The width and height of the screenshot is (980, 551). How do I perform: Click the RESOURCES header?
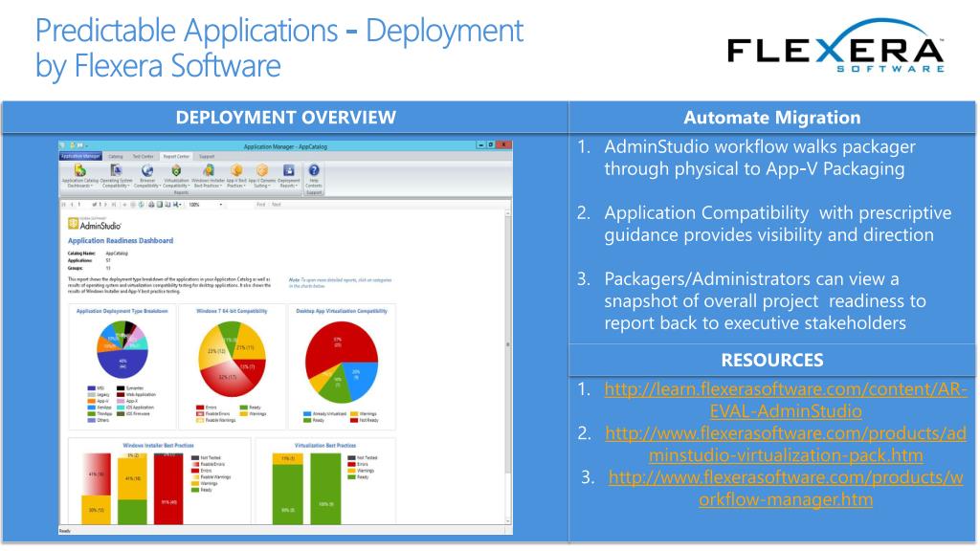pos(772,360)
